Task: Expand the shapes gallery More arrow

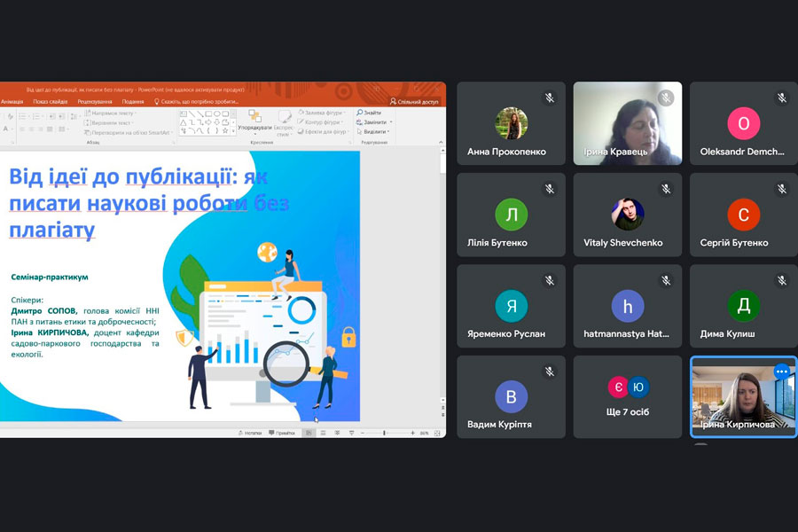Action: tap(233, 131)
